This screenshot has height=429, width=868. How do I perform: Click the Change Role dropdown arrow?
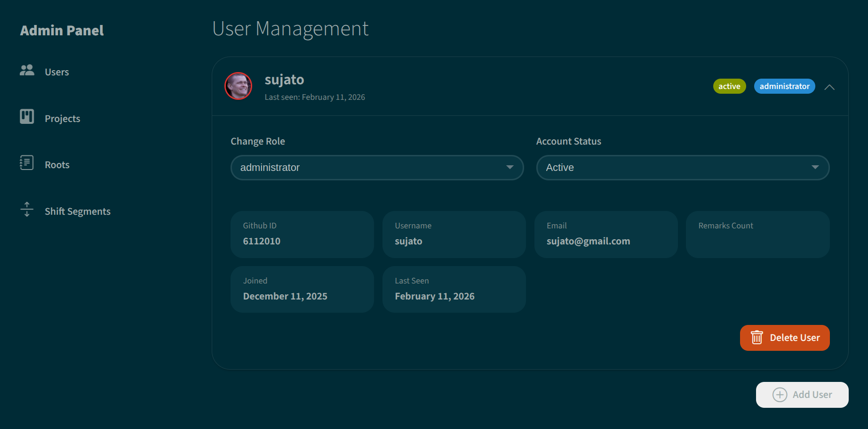(x=510, y=168)
